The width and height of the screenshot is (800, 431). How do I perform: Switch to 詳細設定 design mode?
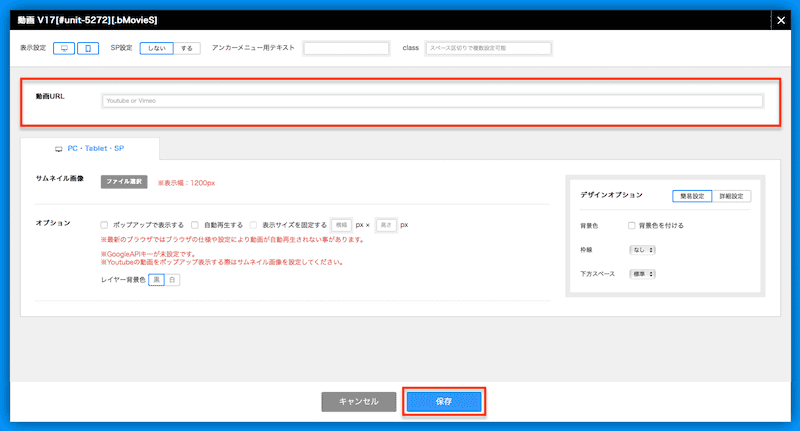pyautogui.click(x=731, y=196)
